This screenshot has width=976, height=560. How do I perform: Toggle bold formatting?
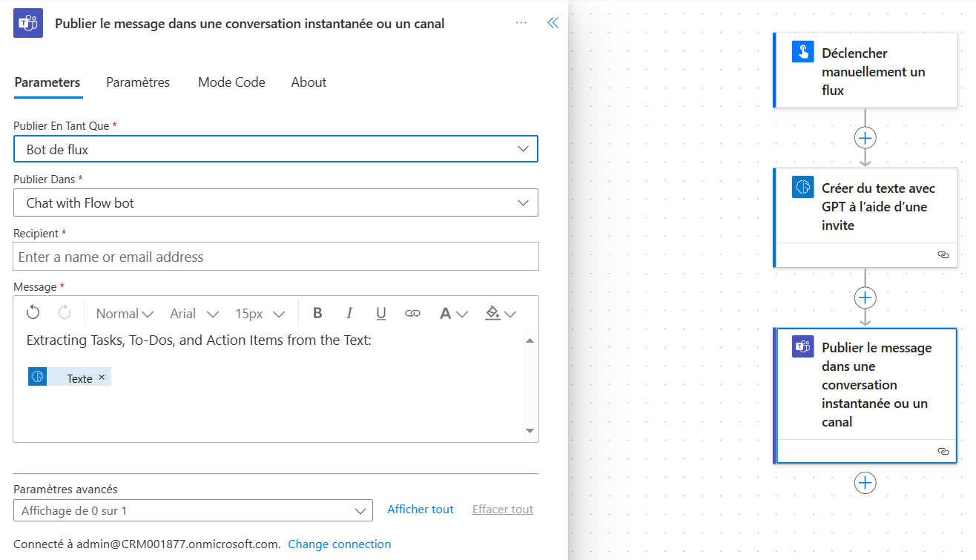pyautogui.click(x=317, y=313)
